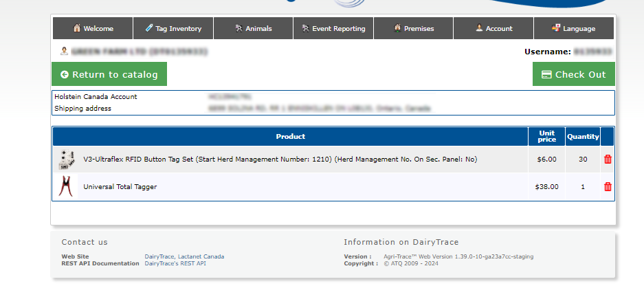Click the ATQ 2009 - 2024 copyright text

point(411,263)
